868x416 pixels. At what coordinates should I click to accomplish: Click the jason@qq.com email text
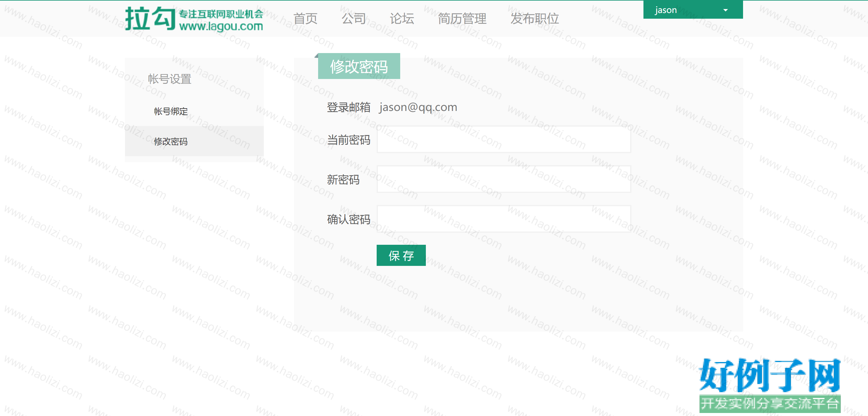coord(418,107)
